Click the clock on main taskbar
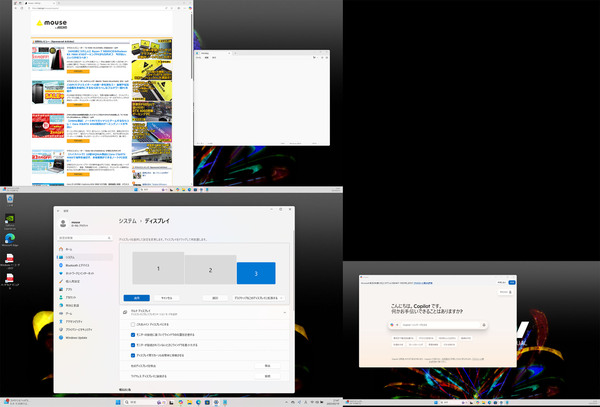Screen dimensions: 600x407 click(x=332, y=402)
